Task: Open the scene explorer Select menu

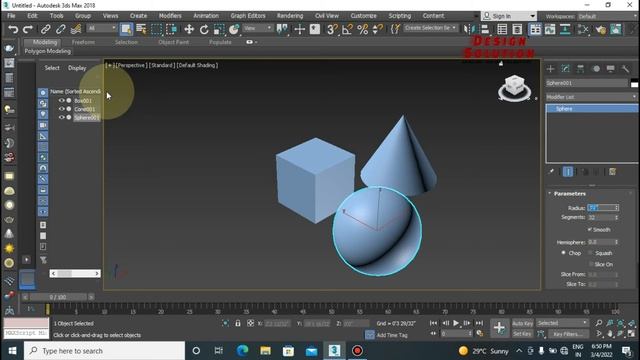Action: click(x=52, y=68)
